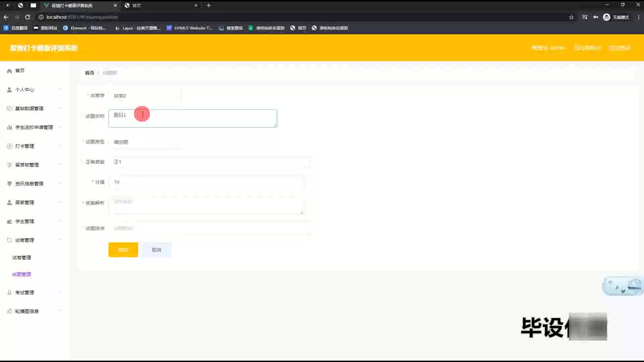Viewport: 644px width, 362px height.
Task: Click the 试卷管理 parent menu icon
Action: coord(9,240)
